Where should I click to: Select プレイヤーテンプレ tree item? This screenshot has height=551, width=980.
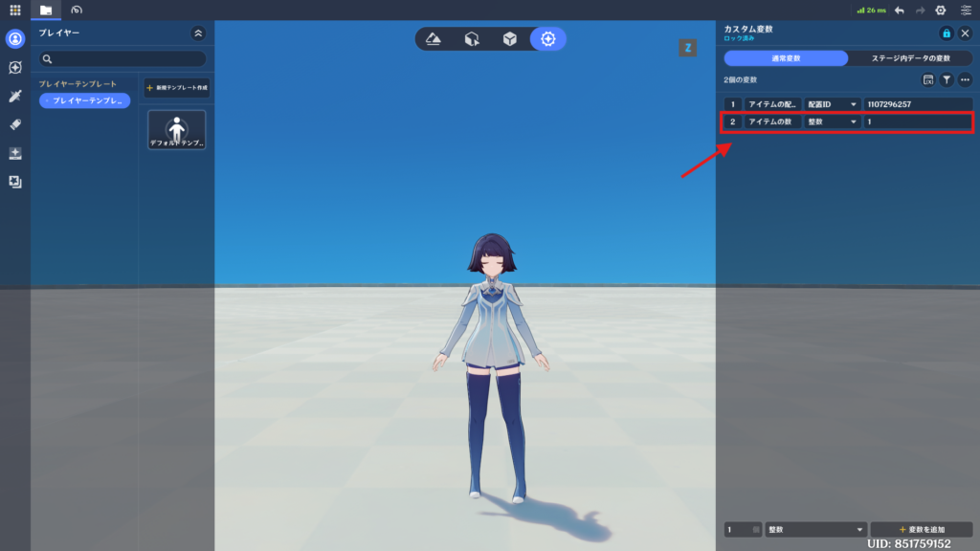point(84,100)
